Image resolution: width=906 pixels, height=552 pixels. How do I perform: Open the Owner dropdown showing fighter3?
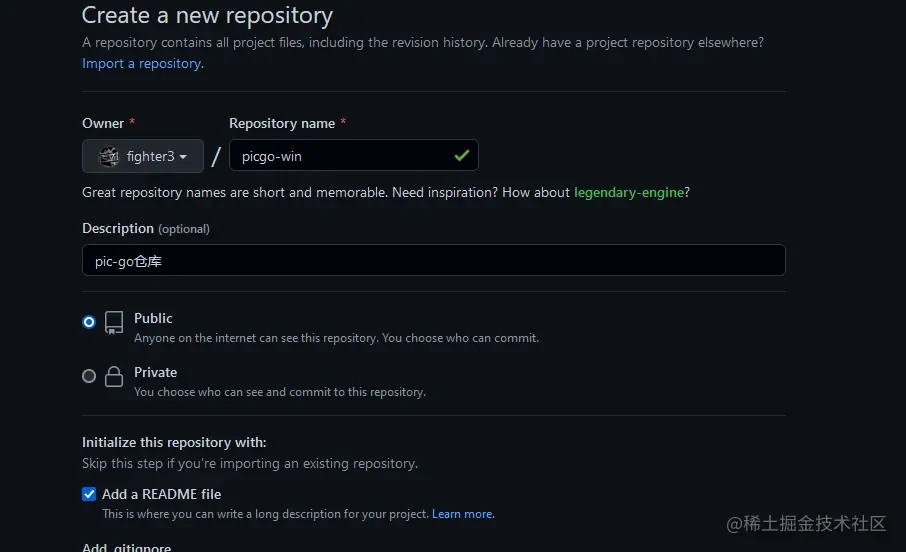click(143, 156)
